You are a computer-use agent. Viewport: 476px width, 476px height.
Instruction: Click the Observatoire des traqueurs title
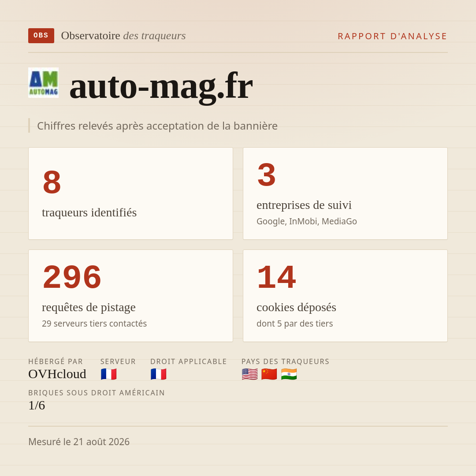[123, 36]
